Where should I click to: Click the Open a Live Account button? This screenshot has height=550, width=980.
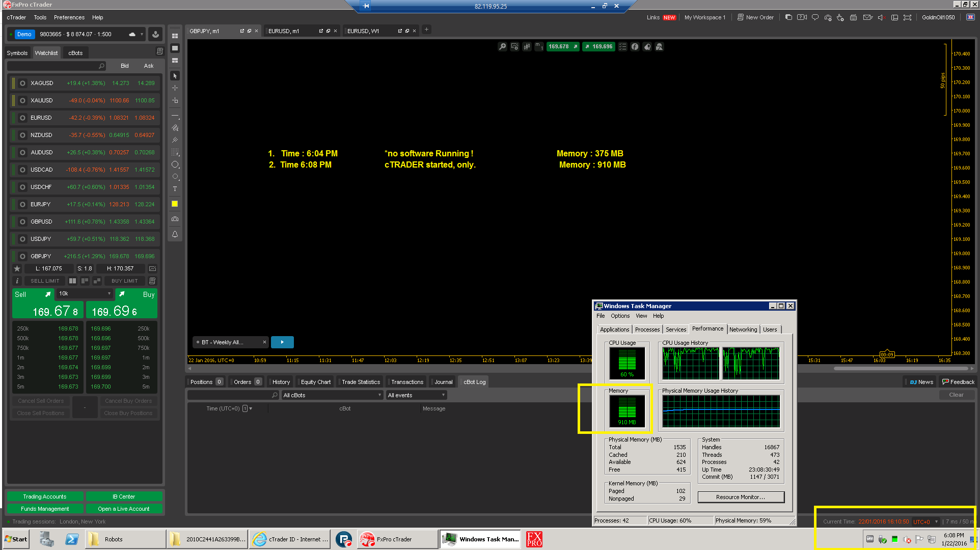click(124, 509)
